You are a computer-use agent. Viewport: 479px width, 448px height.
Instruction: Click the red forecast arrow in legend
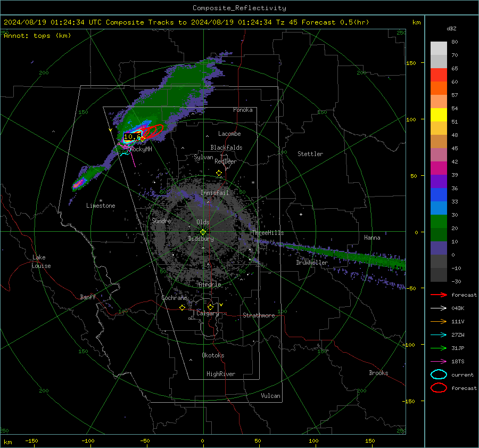pos(439,295)
